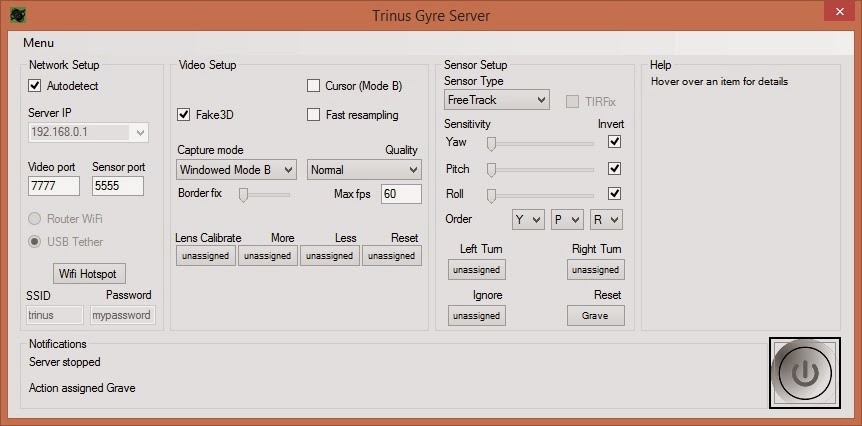The width and height of the screenshot is (862, 426).
Task: Open the Server IP dropdown
Action: [88, 132]
